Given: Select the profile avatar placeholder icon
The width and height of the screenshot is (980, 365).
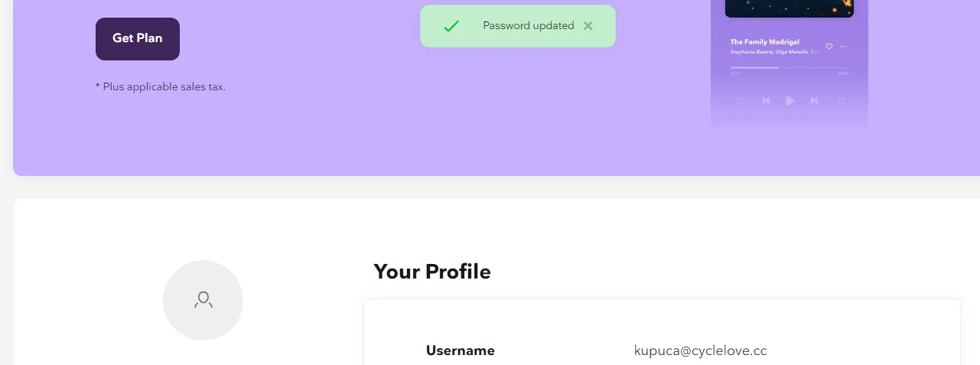Looking at the screenshot, I should click(x=203, y=300).
